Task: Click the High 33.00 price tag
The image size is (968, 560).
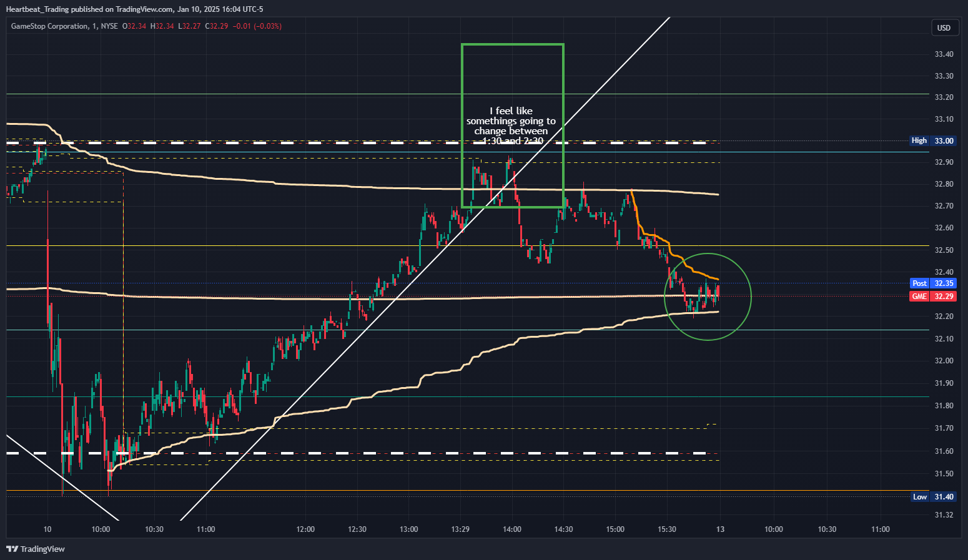Action: [x=933, y=140]
